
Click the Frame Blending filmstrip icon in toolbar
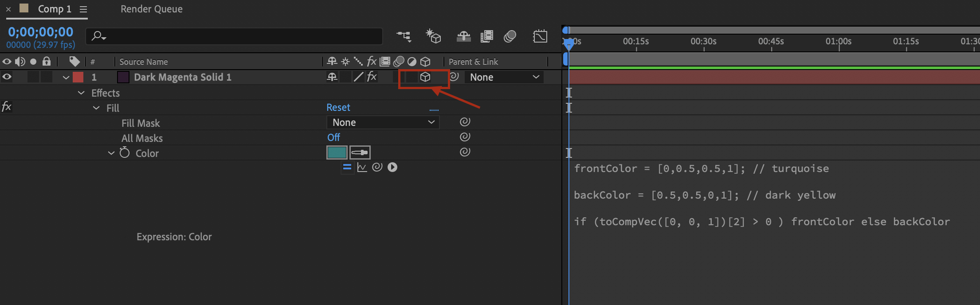pyautogui.click(x=486, y=36)
